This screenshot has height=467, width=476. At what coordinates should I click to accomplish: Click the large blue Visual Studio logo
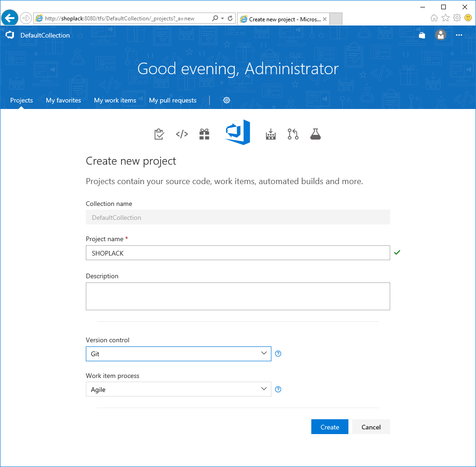point(238,132)
